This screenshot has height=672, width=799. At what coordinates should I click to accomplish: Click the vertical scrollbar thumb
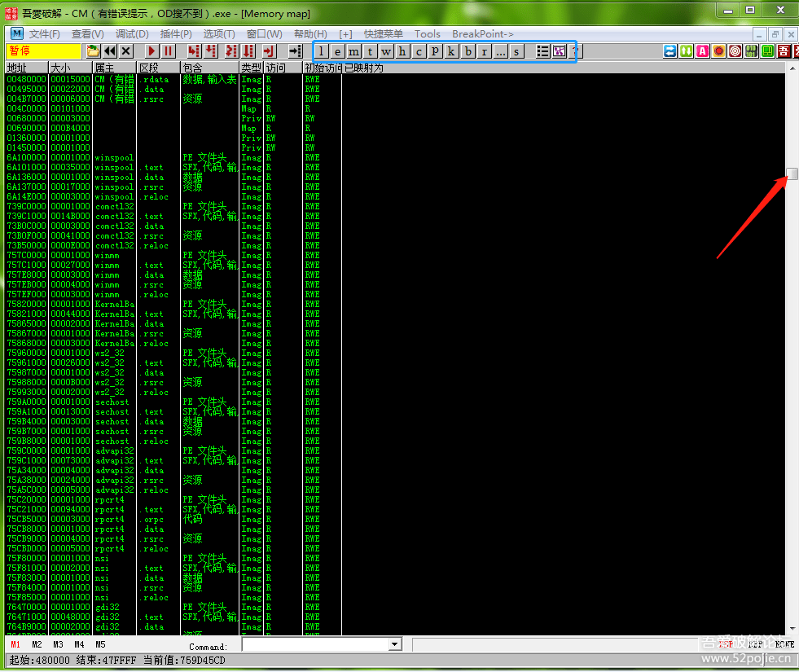(x=792, y=173)
